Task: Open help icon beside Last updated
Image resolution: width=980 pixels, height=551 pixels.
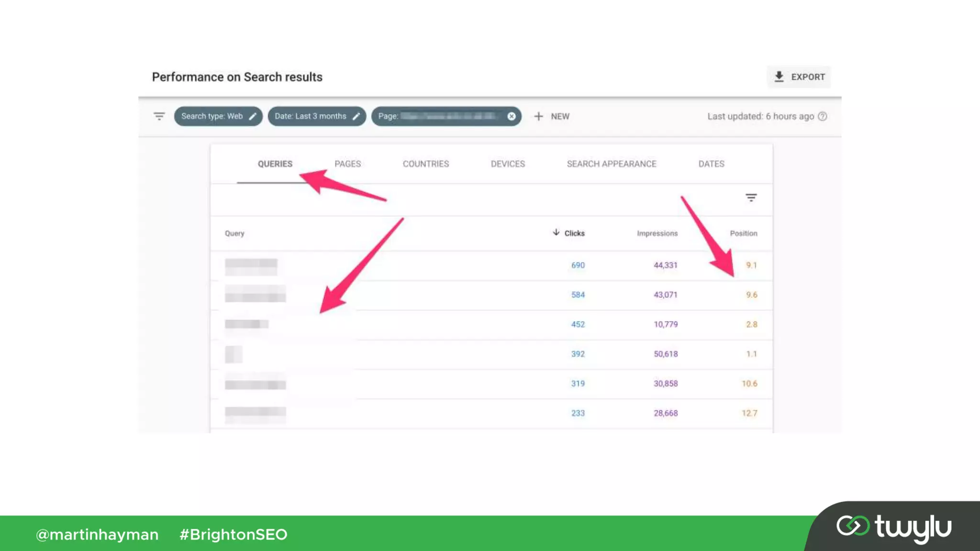Action: coord(822,116)
